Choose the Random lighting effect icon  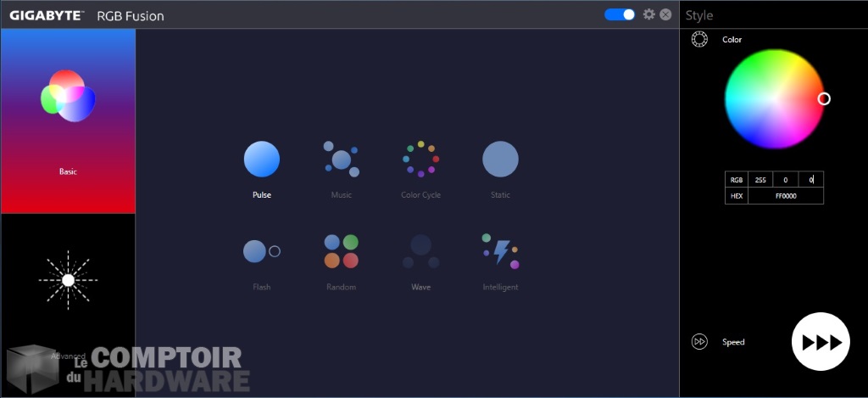(342, 251)
